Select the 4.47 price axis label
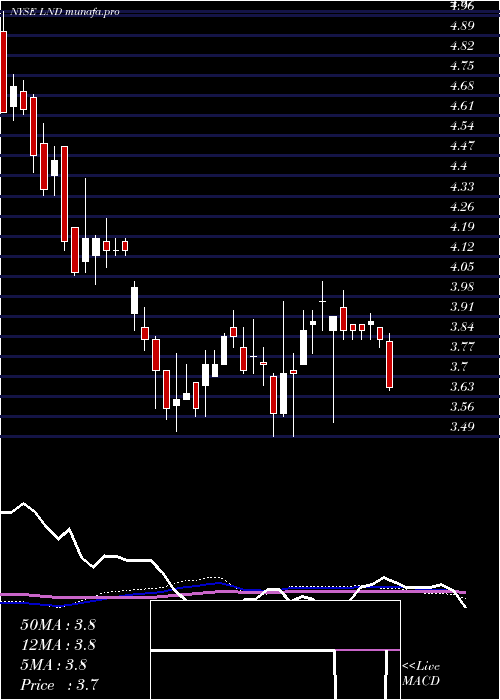The height and width of the screenshot is (700, 500). click(x=462, y=146)
